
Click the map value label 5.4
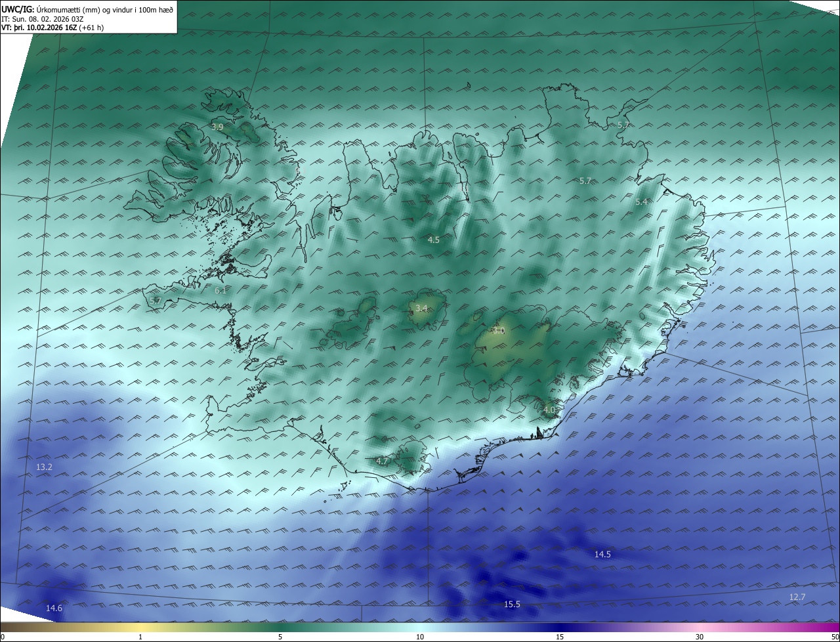(x=641, y=202)
